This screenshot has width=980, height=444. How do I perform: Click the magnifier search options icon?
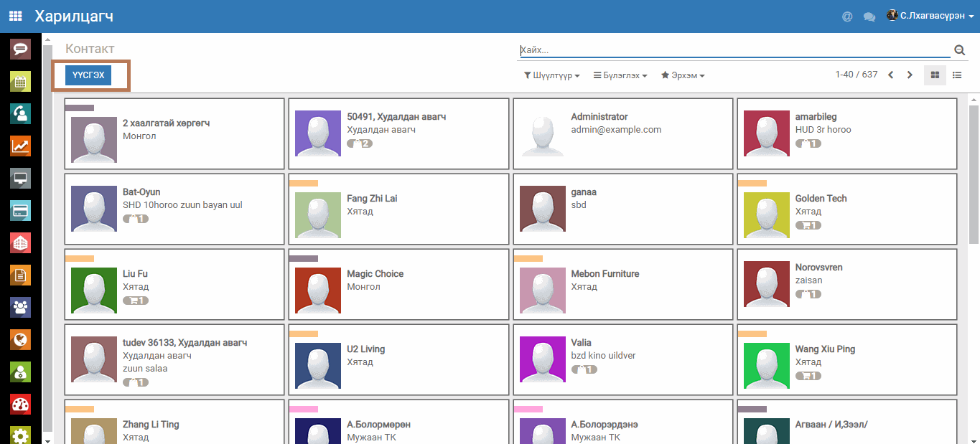[959, 50]
